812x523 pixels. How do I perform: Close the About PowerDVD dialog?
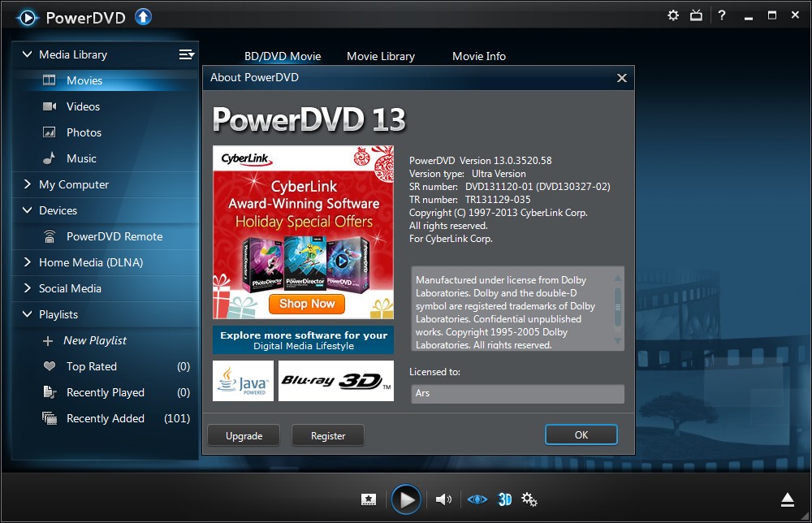pyautogui.click(x=622, y=78)
